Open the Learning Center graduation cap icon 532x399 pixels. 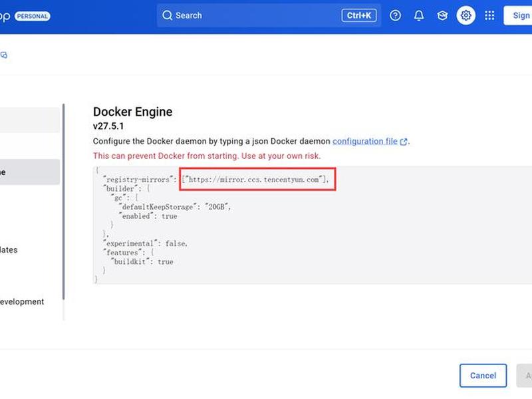pos(442,15)
